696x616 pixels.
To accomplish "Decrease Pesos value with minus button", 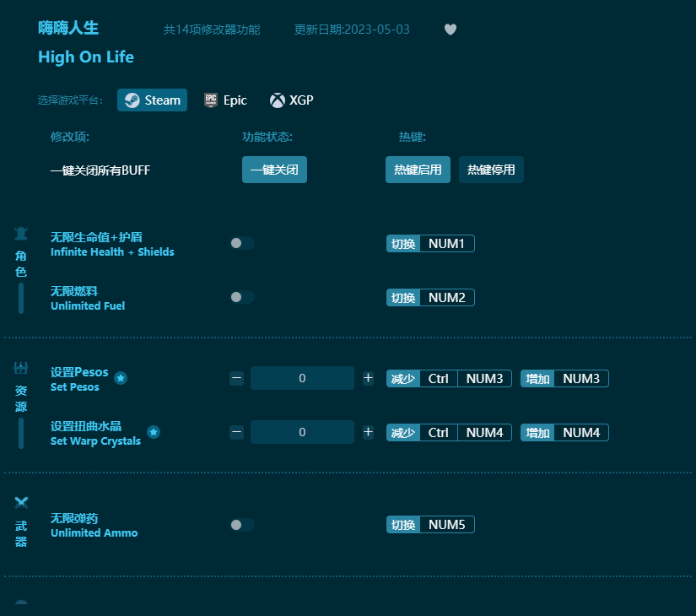I will click(236, 378).
